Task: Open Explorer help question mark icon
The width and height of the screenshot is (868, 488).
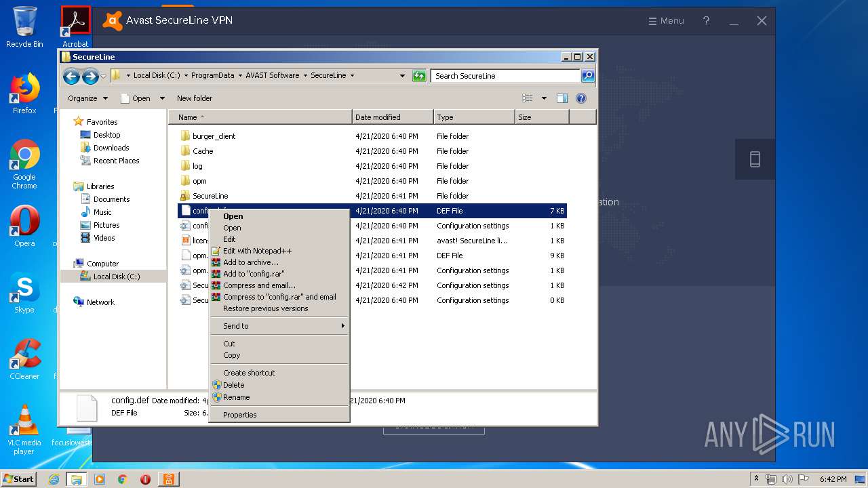Action: 580,98
